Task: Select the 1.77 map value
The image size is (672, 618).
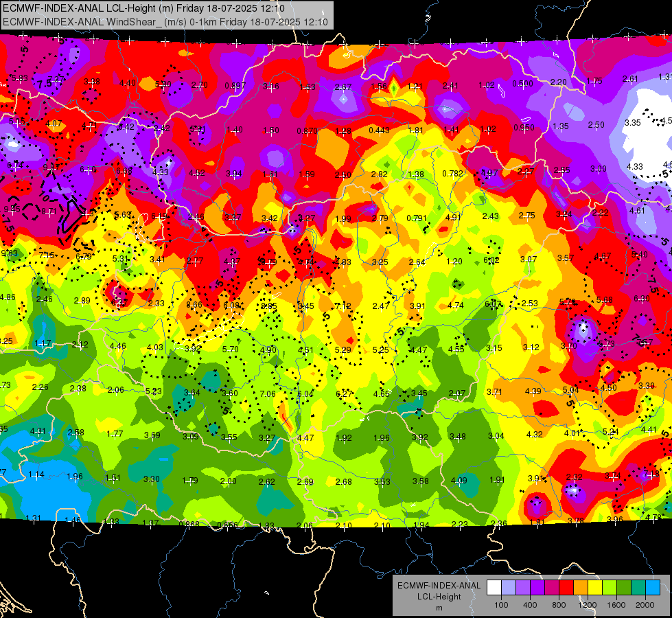Action: pyautogui.click(x=115, y=433)
